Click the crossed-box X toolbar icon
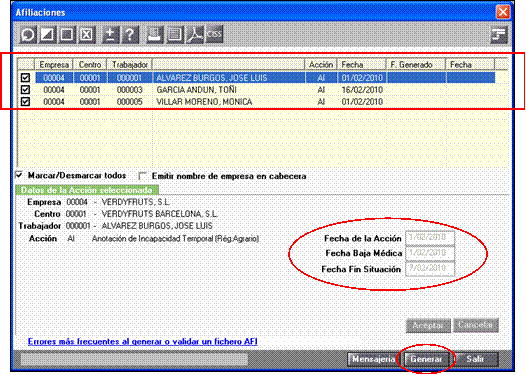Image resolution: width=526 pixels, height=375 pixels. (86, 34)
